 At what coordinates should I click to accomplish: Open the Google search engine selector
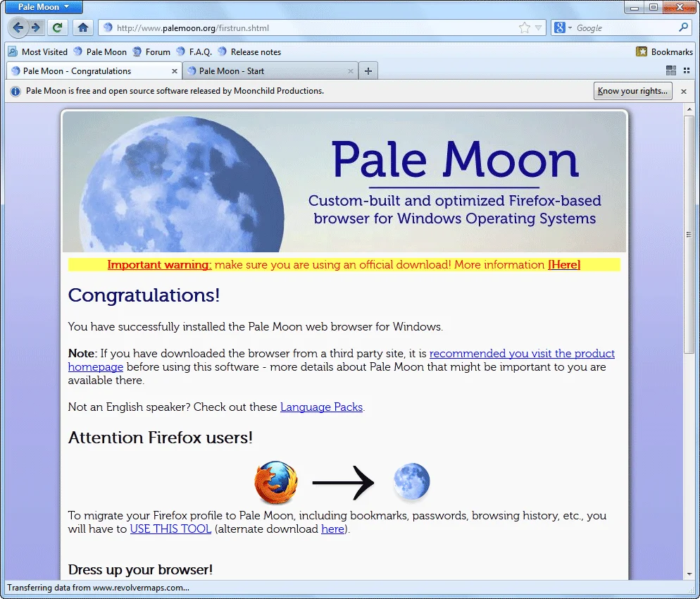562,27
